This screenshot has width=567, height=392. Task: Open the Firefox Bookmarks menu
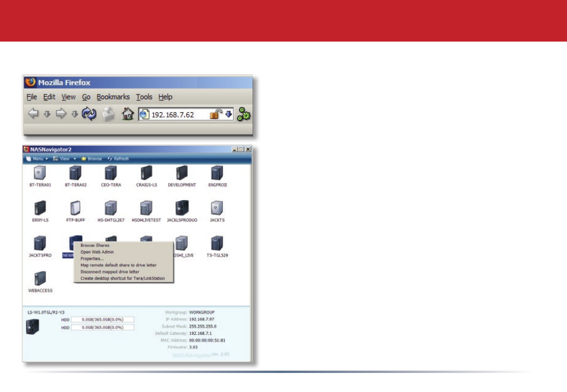(x=113, y=97)
